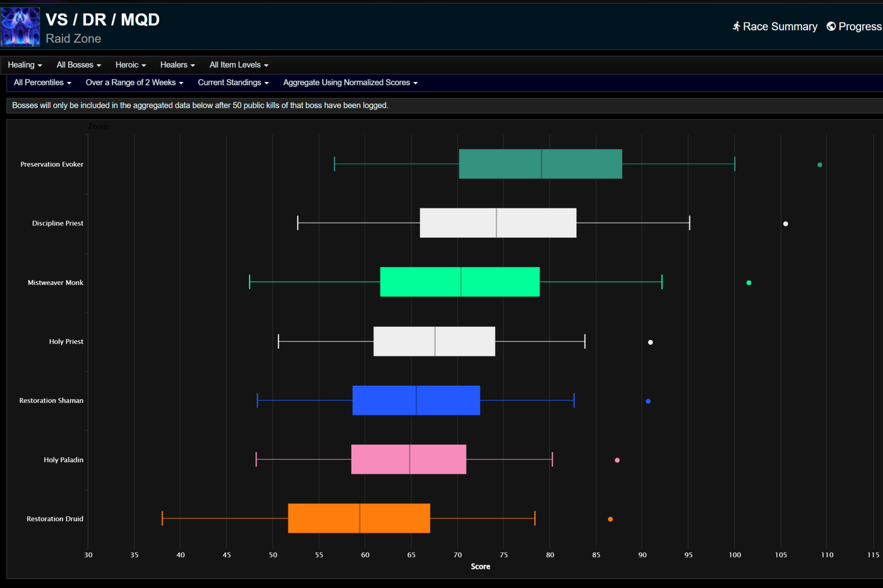The width and height of the screenshot is (883, 588).
Task: Click the raid zone thumbnail icon
Action: coord(20,27)
